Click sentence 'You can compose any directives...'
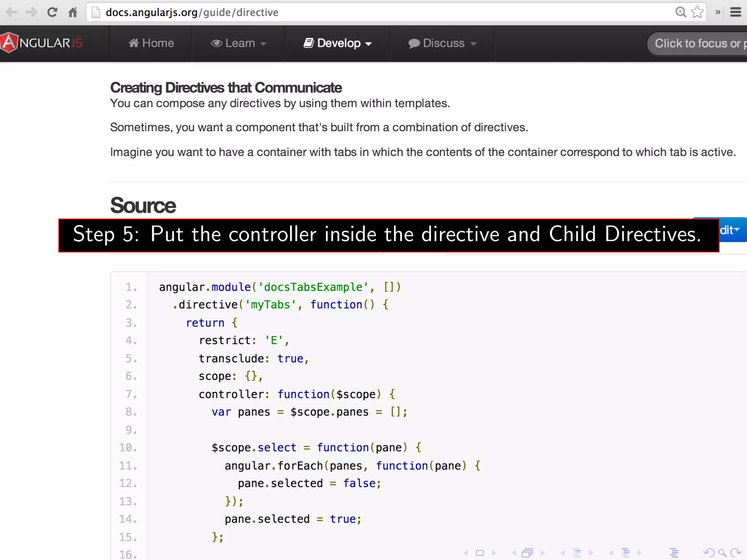 280,104
